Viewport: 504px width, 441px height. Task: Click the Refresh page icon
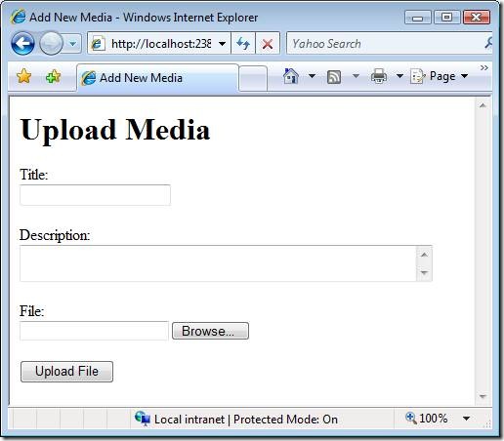[243, 43]
